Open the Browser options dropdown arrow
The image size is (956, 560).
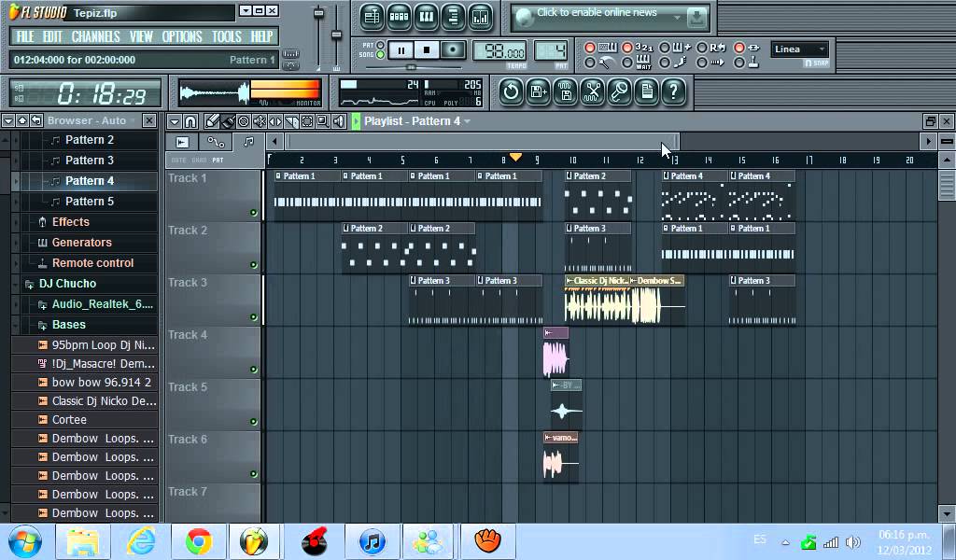point(7,120)
